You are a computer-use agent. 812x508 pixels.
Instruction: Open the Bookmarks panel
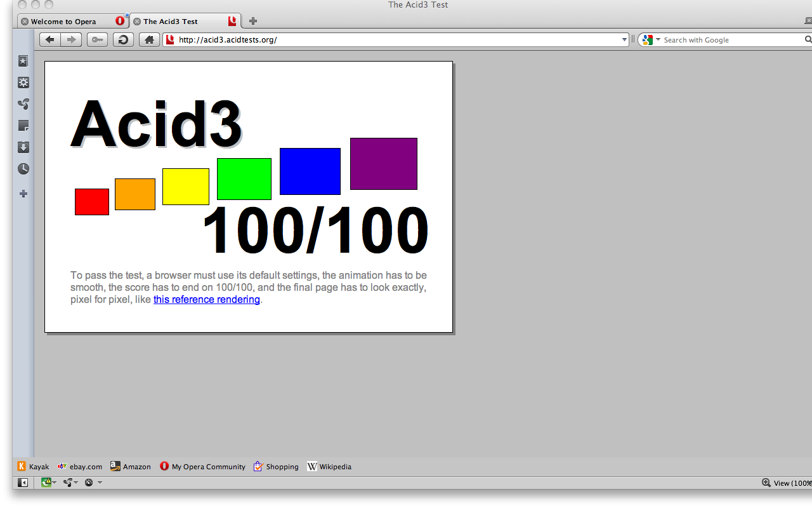point(23,61)
